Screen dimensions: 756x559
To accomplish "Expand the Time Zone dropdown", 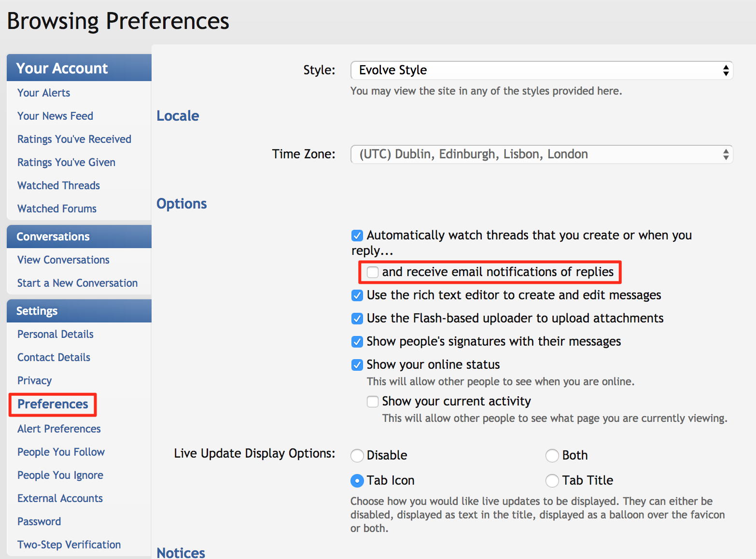I will (x=541, y=154).
